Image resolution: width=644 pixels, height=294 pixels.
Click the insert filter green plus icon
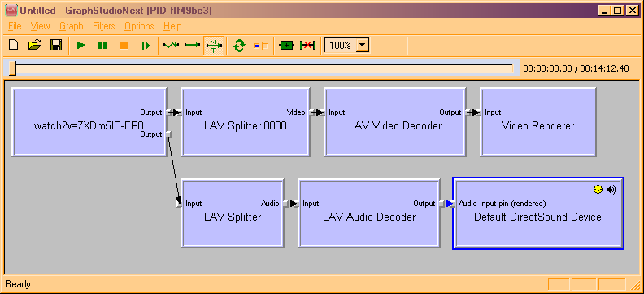point(286,46)
